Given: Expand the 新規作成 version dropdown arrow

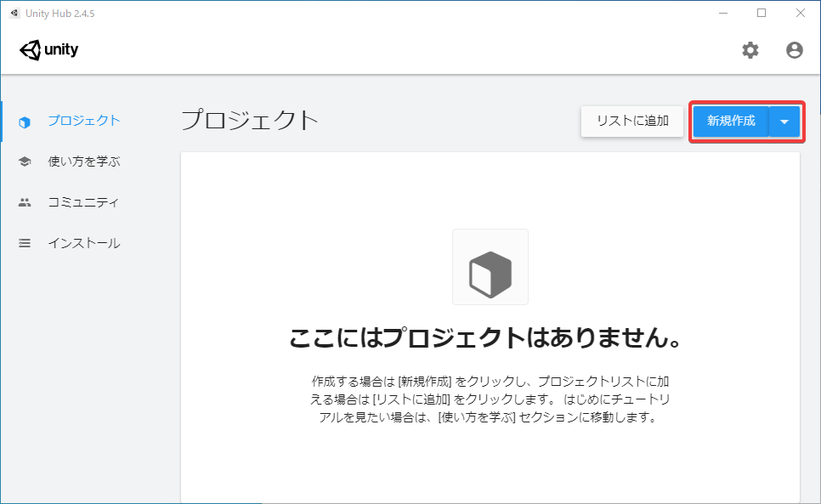Looking at the screenshot, I should click(x=784, y=122).
